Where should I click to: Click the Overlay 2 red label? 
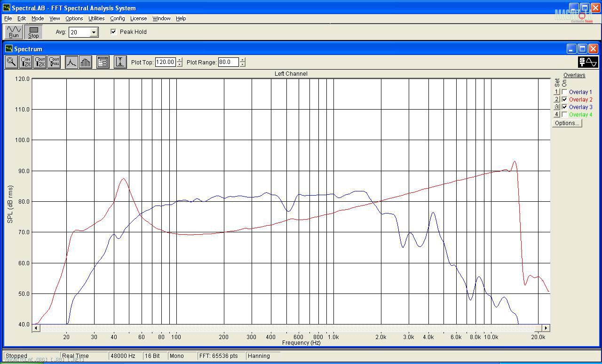(x=580, y=100)
